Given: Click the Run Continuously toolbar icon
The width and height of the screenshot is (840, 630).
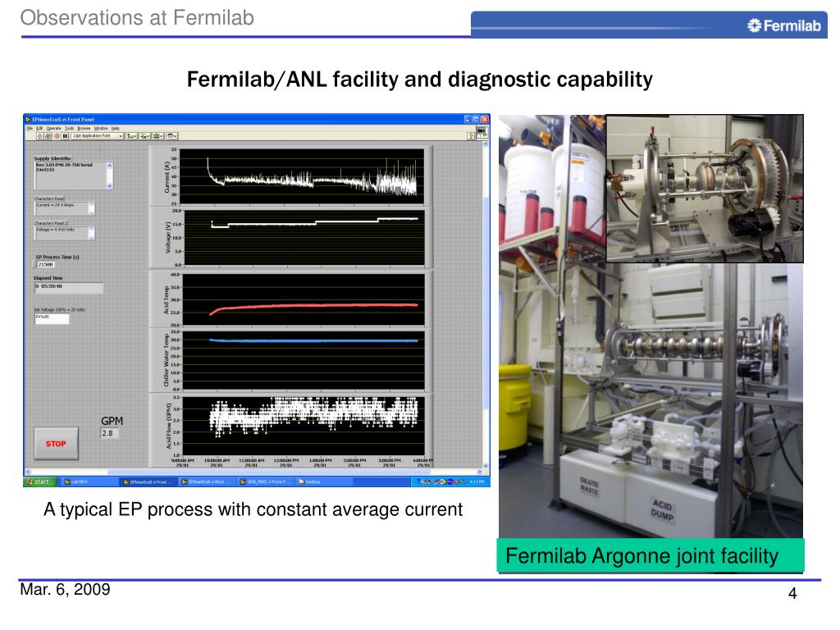Looking at the screenshot, I should (48, 136).
